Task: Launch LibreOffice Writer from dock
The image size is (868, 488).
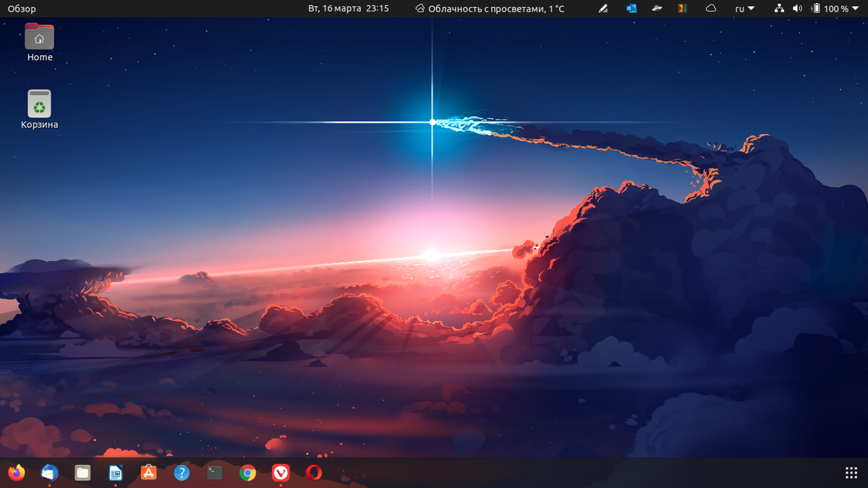Action: coord(116,473)
